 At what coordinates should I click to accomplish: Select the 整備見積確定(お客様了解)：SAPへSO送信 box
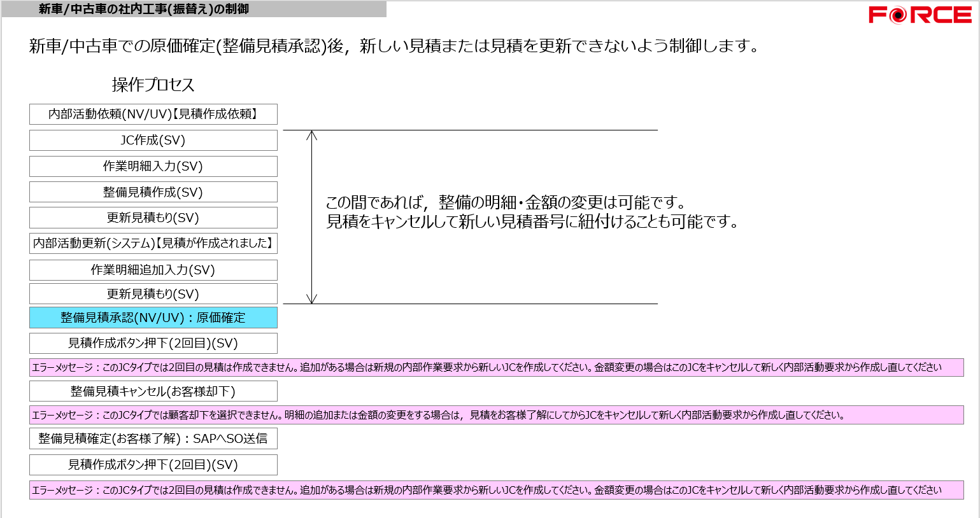(153, 439)
